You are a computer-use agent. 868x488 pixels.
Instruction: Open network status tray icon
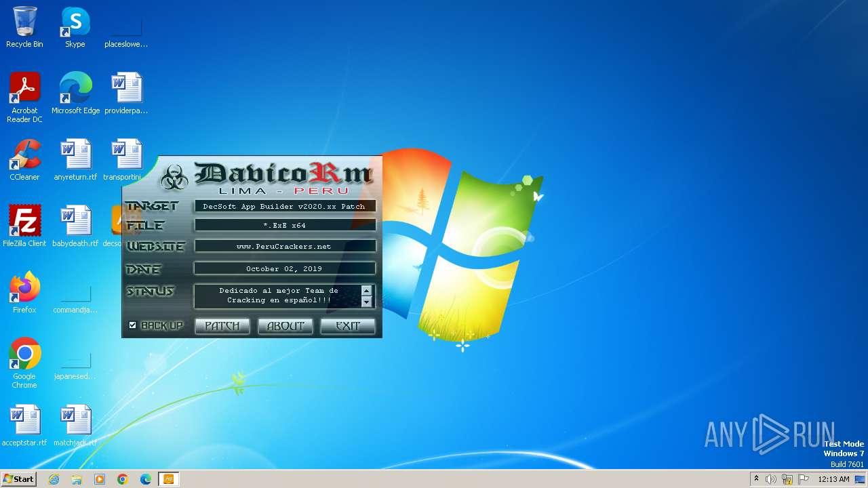(x=787, y=479)
